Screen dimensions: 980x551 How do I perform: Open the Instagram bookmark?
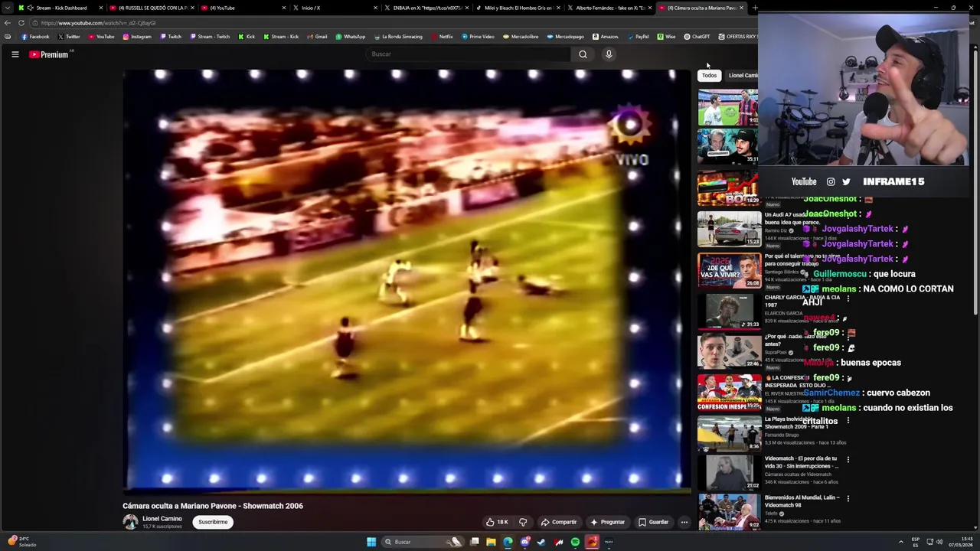coord(137,37)
